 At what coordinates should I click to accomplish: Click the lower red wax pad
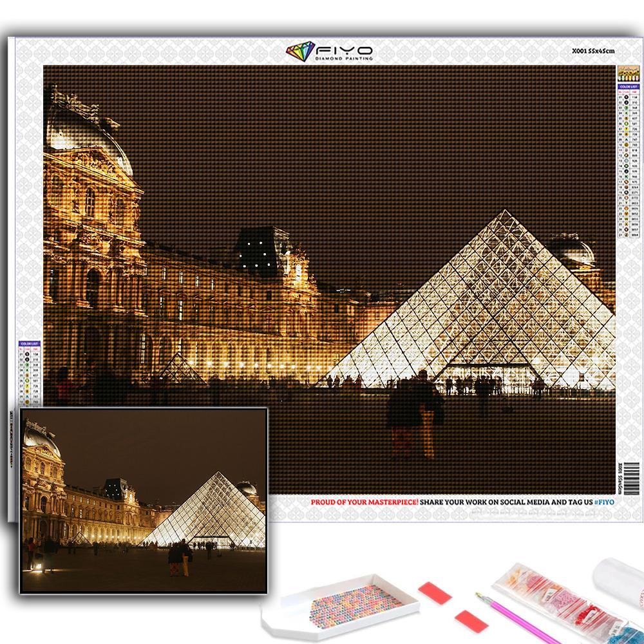coord(471,621)
